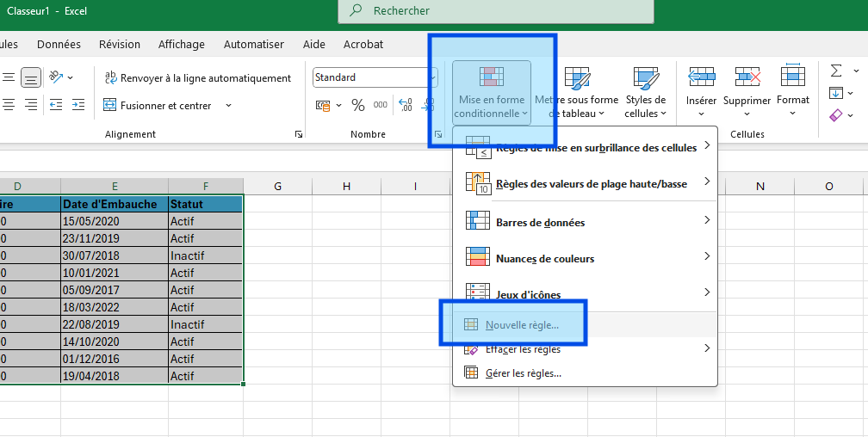Open the Données ribbon tab
The image size is (868, 437).
tap(59, 44)
